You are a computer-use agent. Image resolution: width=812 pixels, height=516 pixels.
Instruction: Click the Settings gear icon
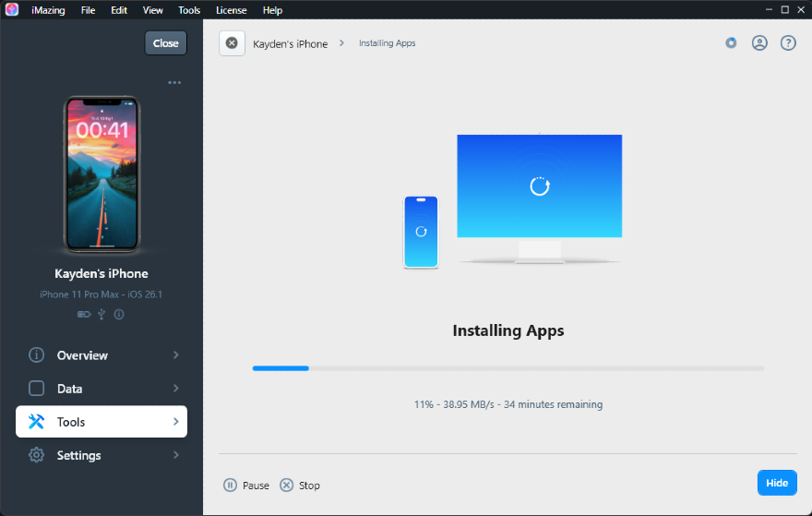coord(36,455)
